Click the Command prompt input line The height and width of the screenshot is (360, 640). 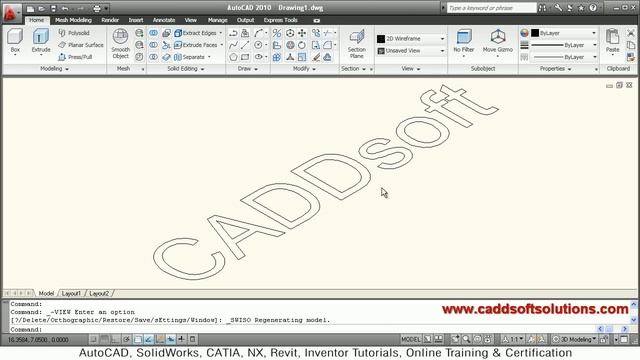click(302, 329)
